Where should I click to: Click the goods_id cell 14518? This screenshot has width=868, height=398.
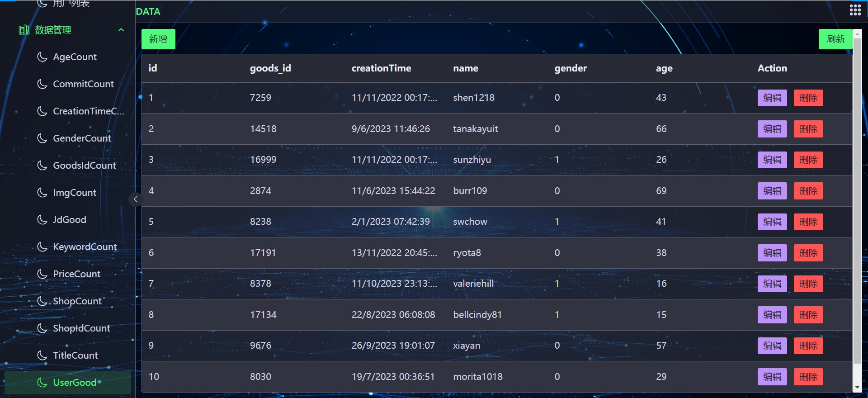[263, 129]
